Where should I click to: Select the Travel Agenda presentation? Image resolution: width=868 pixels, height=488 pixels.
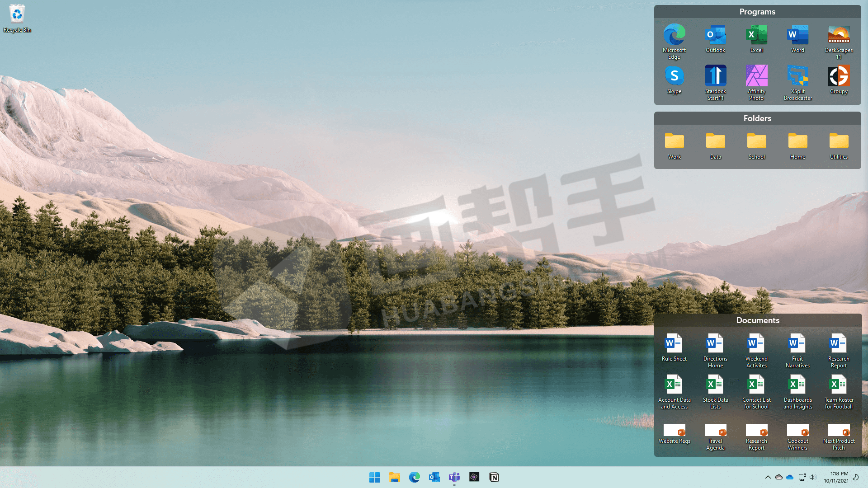715,437
